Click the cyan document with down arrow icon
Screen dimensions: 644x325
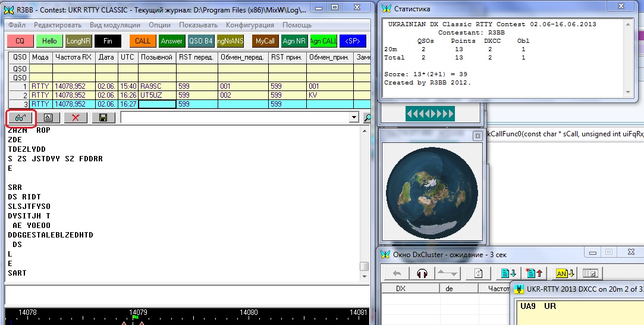pos(508,273)
